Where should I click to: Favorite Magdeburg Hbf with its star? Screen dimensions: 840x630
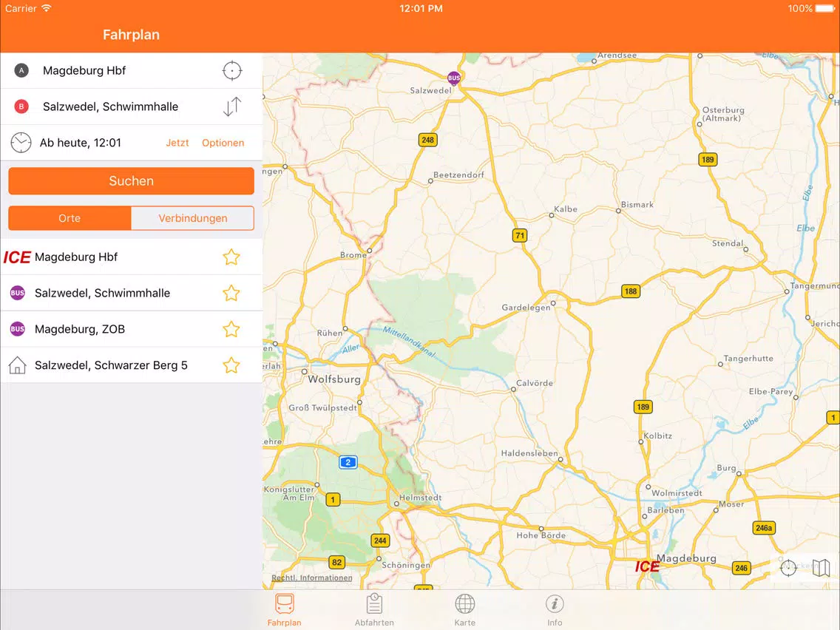point(231,257)
